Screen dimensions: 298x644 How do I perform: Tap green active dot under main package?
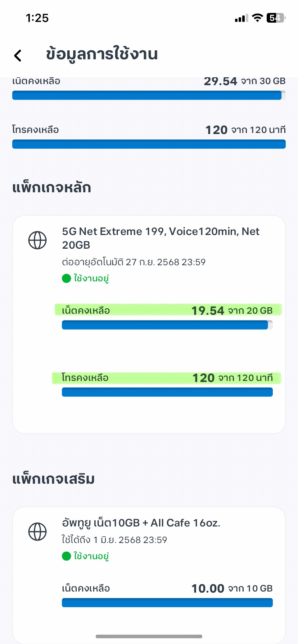[66, 279]
